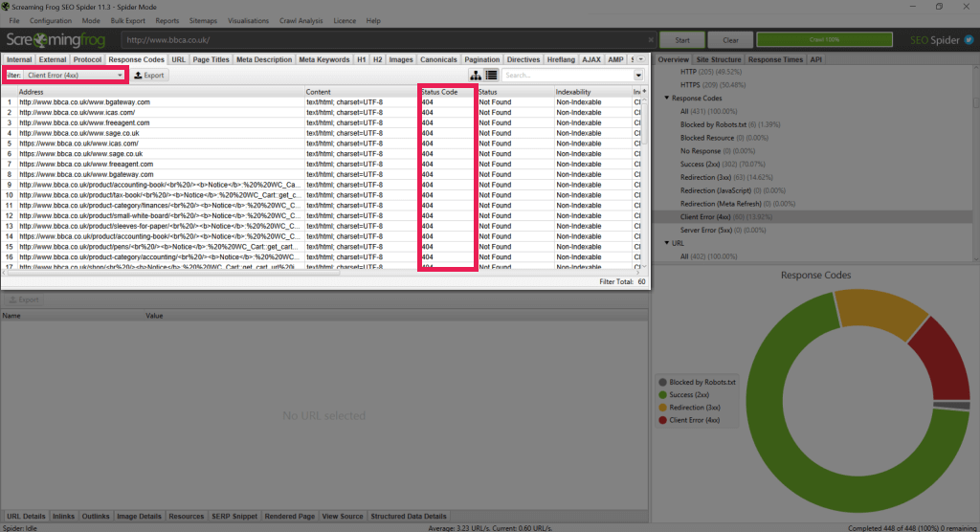980x532 pixels.
Task: Open the Sitemaps menu
Action: 203,21
